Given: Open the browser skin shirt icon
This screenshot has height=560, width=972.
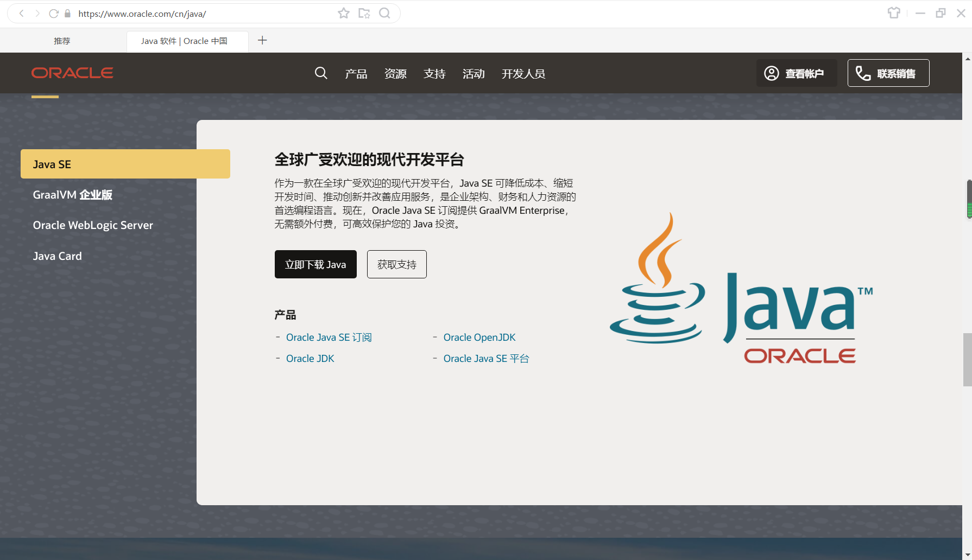Looking at the screenshot, I should (894, 12).
